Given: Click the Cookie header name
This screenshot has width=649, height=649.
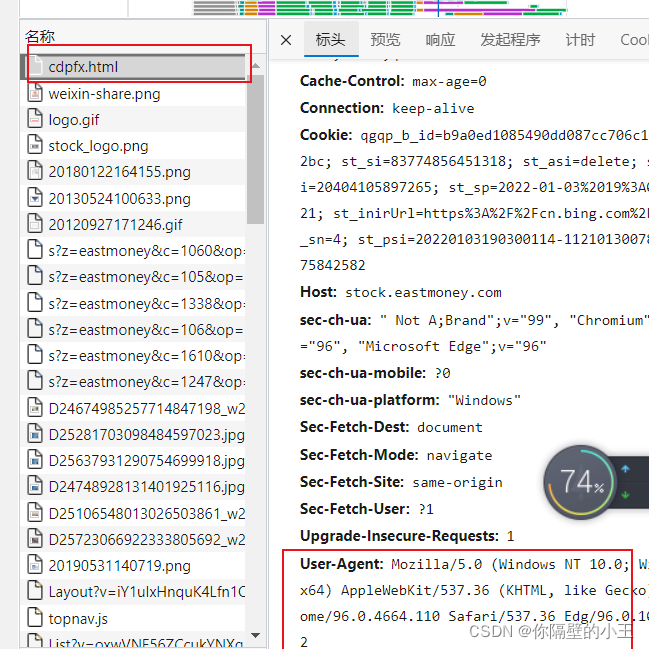Looking at the screenshot, I should [x=326, y=135].
